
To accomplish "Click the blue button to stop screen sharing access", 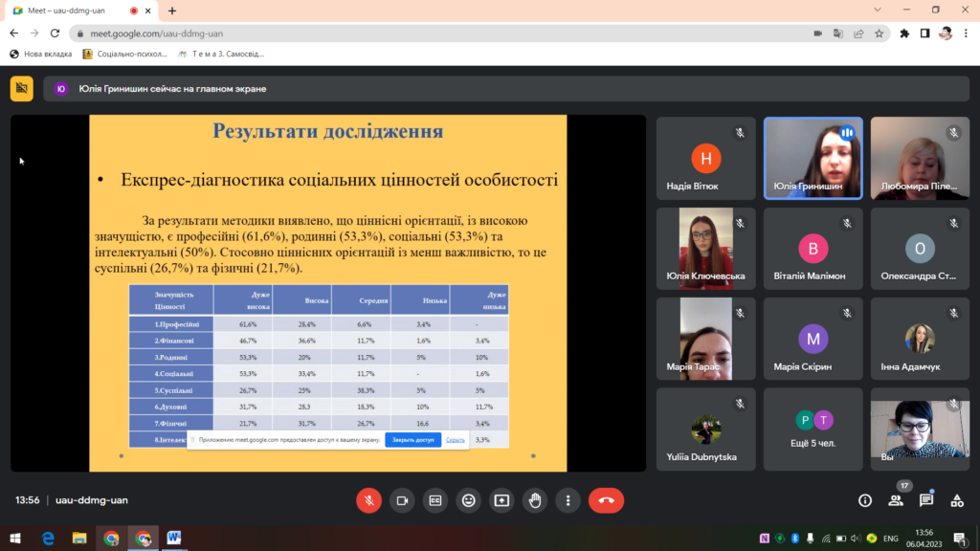I will 412,440.
